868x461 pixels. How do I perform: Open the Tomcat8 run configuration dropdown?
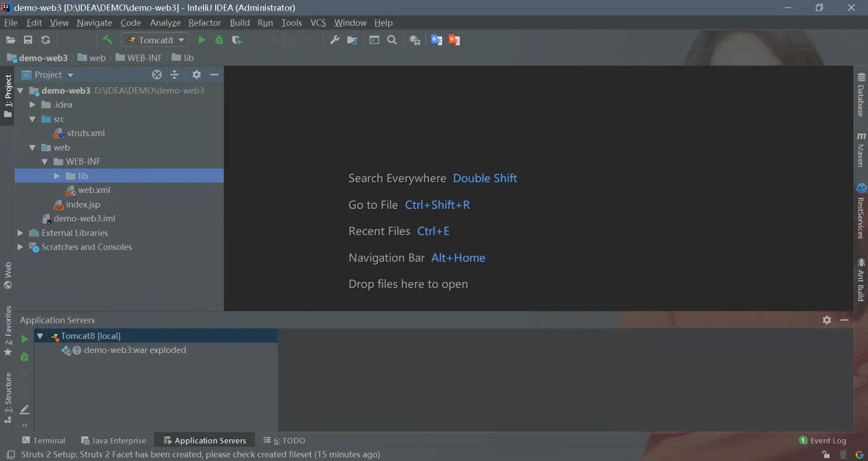tap(155, 40)
